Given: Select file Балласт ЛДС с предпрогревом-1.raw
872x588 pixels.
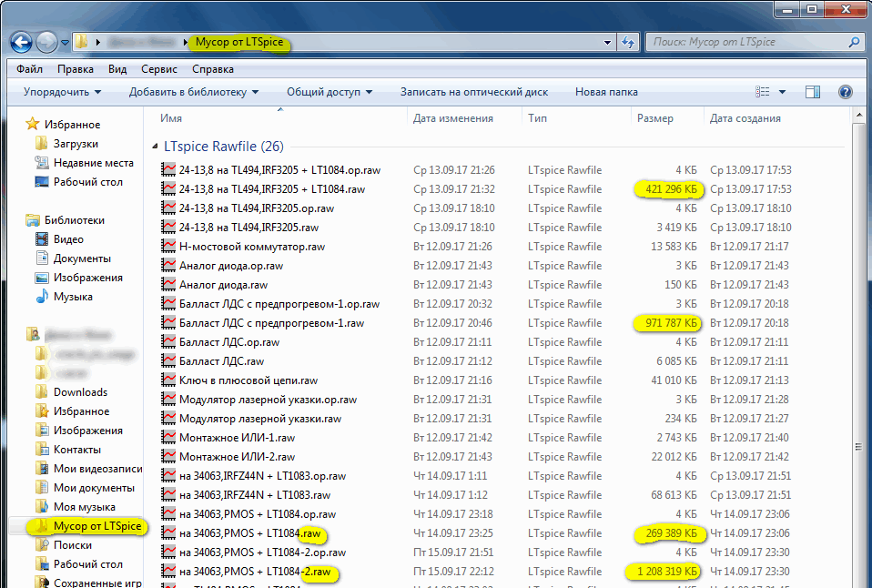Looking at the screenshot, I should (271, 323).
